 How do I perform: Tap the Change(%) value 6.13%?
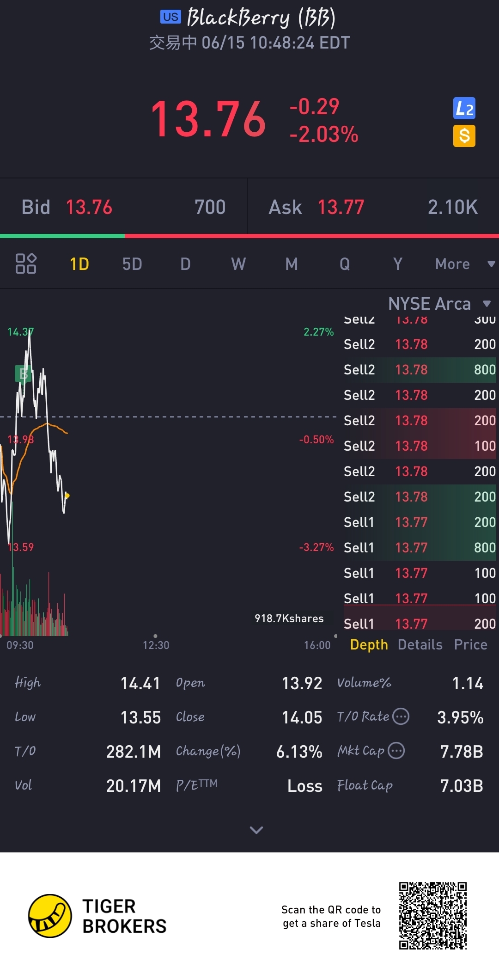(x=299, y=751)
